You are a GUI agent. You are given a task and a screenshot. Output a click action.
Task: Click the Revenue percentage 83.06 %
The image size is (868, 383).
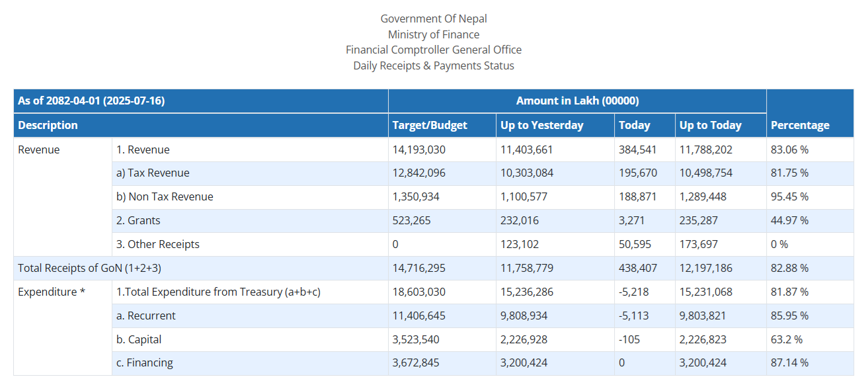point(789,150)
